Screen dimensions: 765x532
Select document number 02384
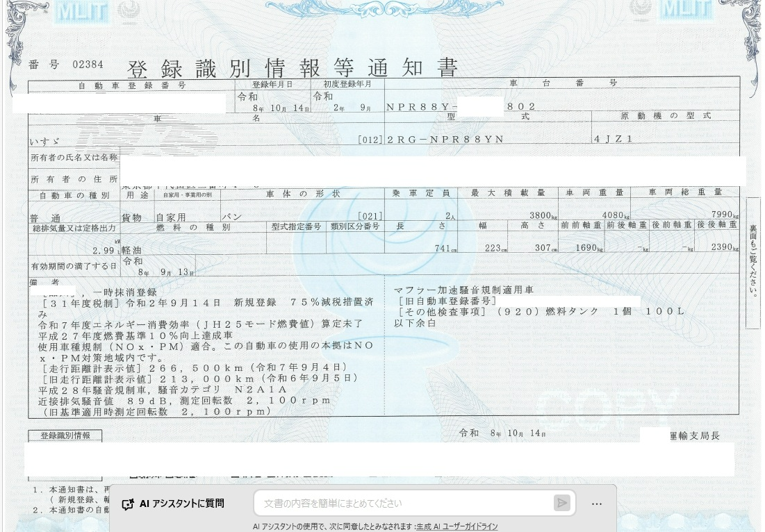click(x=88, y=65)
